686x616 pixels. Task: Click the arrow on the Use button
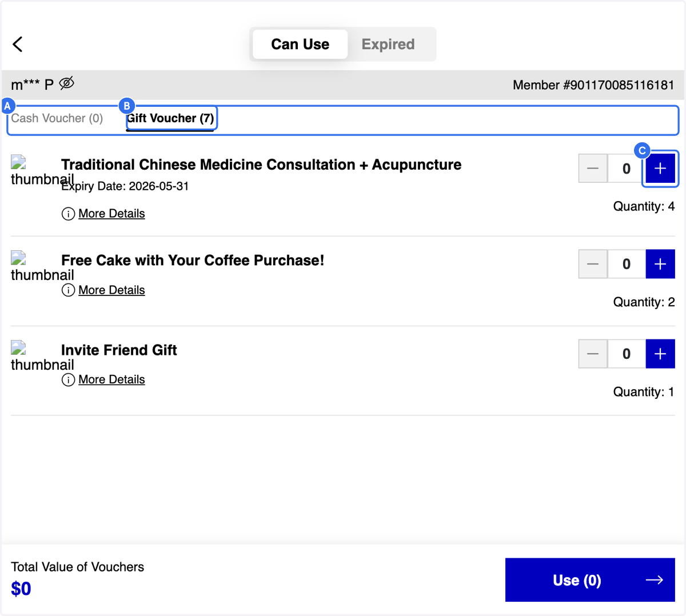click(x=655, y=580)
